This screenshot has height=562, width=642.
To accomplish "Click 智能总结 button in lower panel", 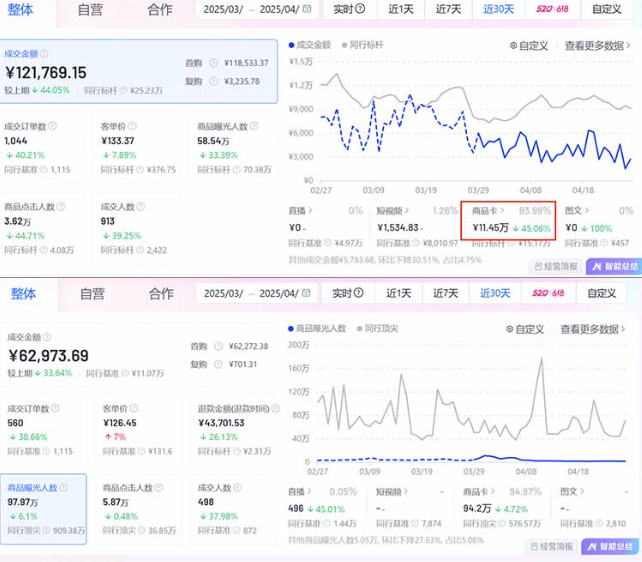I will click(610, 546).
